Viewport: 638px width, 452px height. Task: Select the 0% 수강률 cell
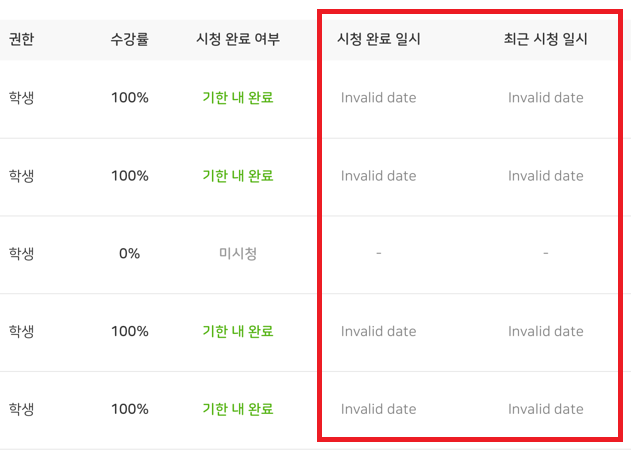point(130,254)
